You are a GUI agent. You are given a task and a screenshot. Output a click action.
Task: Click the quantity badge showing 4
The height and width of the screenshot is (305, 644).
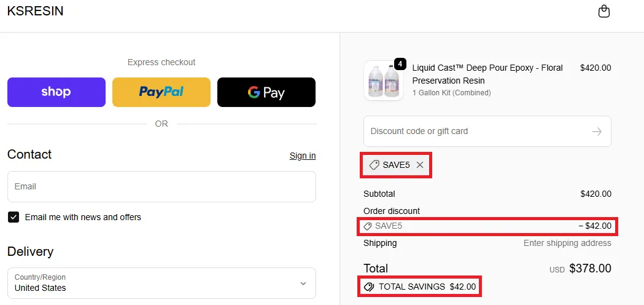pyautogui.click(x=400, y=63)
